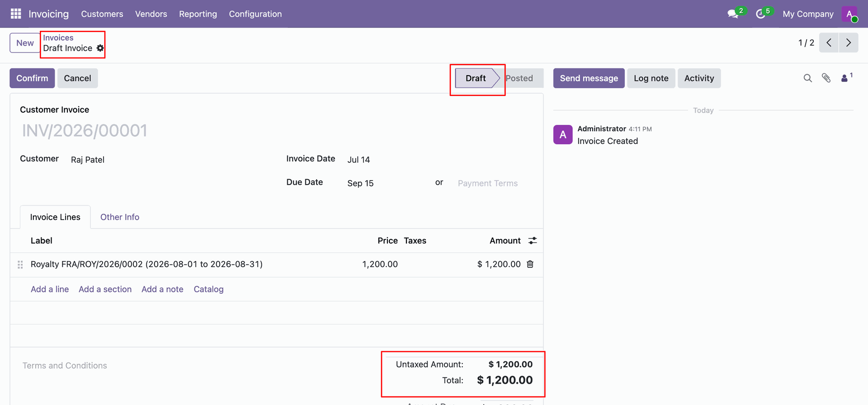The height and width of the screenshot is (405, 868).
Task: Click Send message button
Action: click(x=589, y=78)
